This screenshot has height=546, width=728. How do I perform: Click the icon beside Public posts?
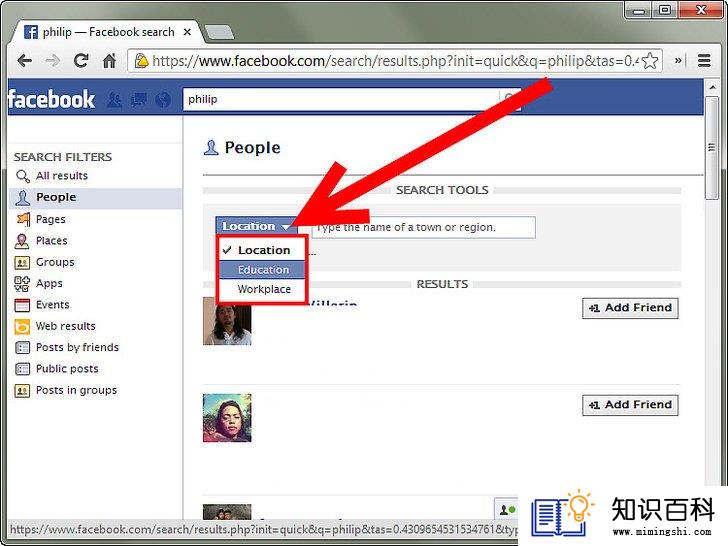click(x=22, y=369)
